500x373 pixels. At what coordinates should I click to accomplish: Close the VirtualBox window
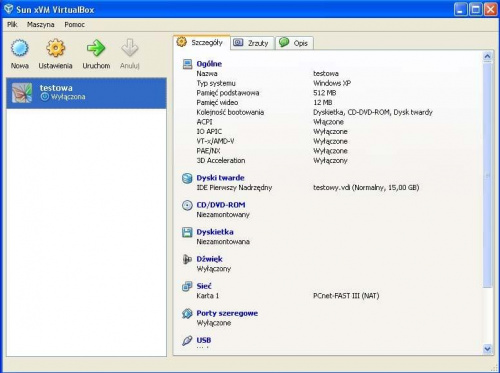point(491,9)
